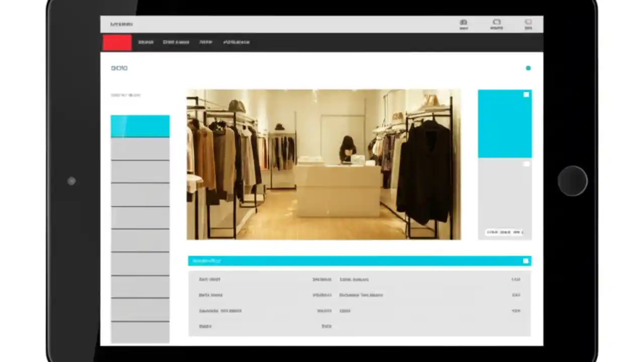Click the camera icon in the top toolbar
644x362 pixels.
tap(463, 23)
